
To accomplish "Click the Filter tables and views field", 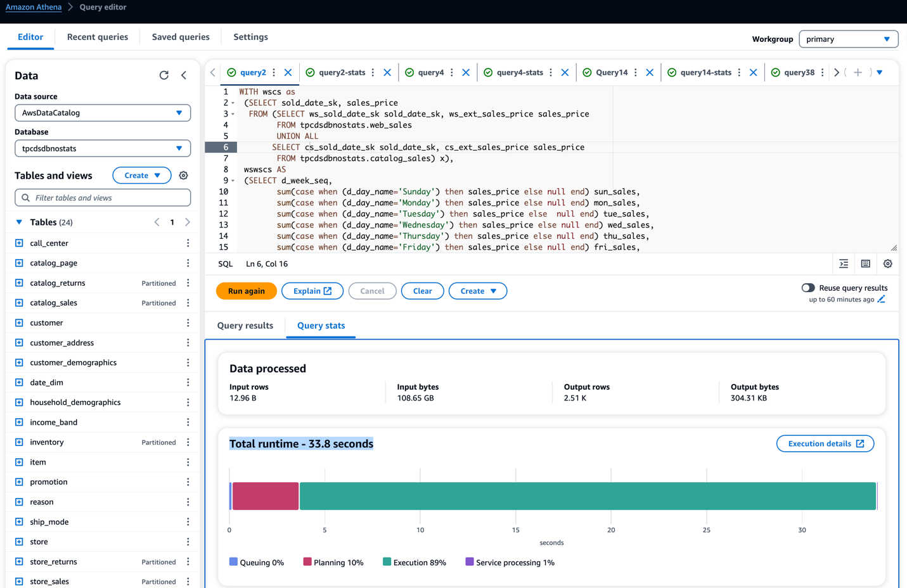I will 103,198.
